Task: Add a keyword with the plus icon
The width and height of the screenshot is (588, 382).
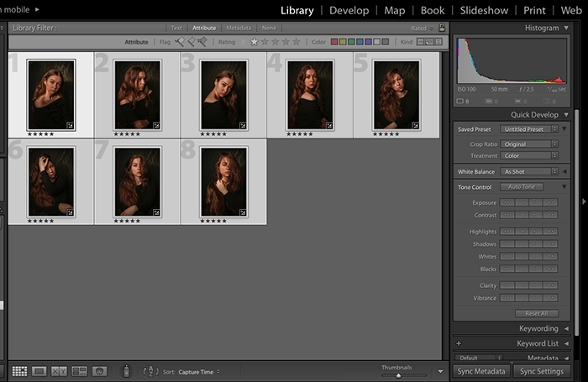Action: [459, 343]
